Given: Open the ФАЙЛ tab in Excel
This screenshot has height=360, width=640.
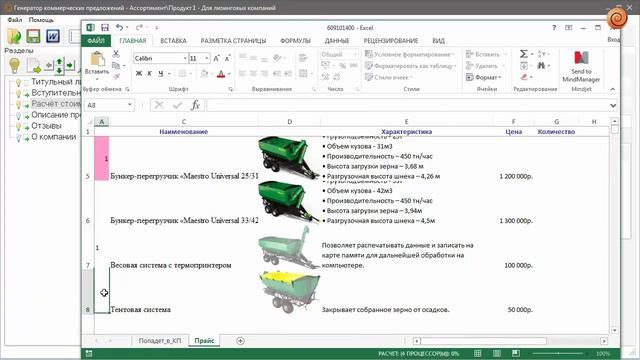Looking at the screenshot, I should click(96, 41).
